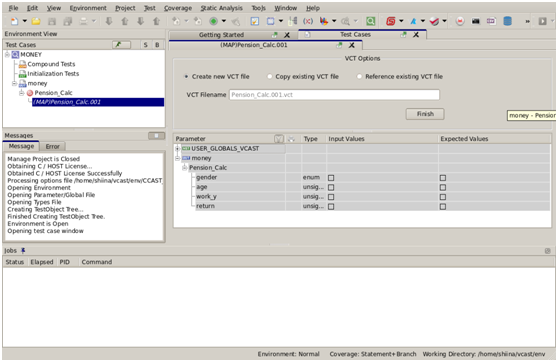Click the red checkmark toolbar icon
The width and height of the screenshot is (558, 362).
[x=434, y=21]
